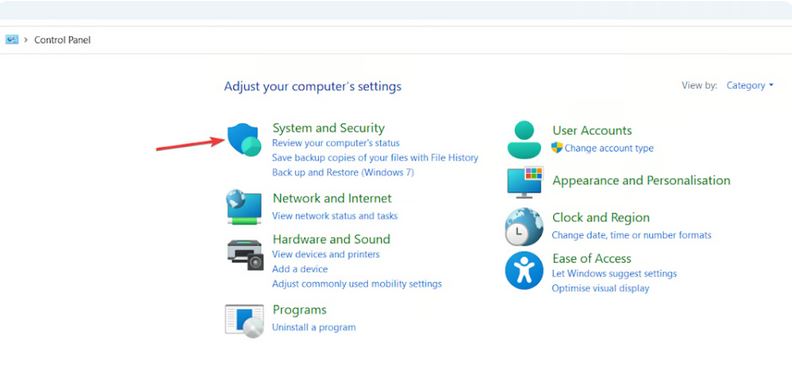
Task: Click the breadcrumb chevron before Control Panel
Action: coord(26,39)
